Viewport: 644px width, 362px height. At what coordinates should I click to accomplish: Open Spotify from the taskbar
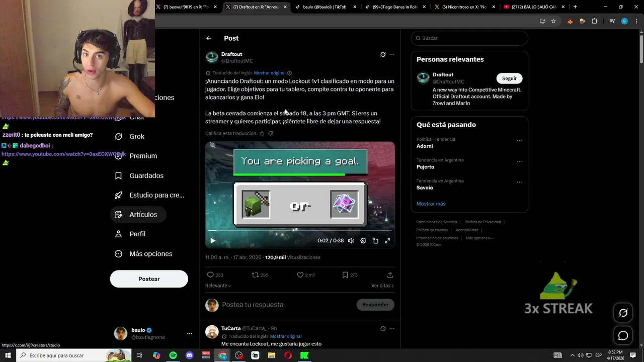tap(173, 355)
